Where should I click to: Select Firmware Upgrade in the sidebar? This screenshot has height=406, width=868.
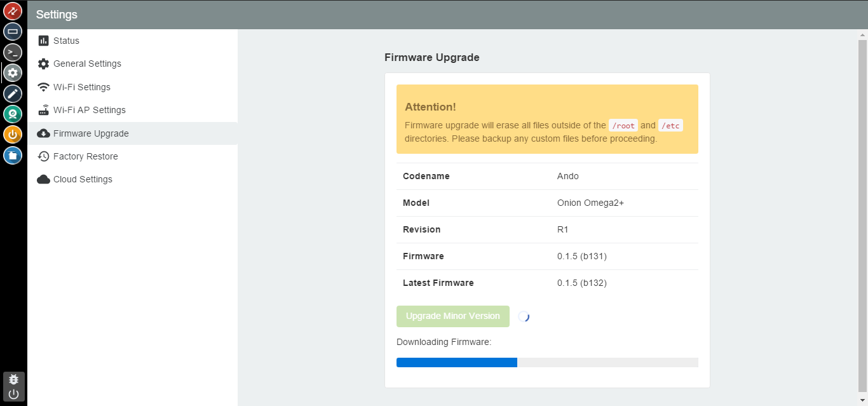pyautogui.click(x=132, y=133)
